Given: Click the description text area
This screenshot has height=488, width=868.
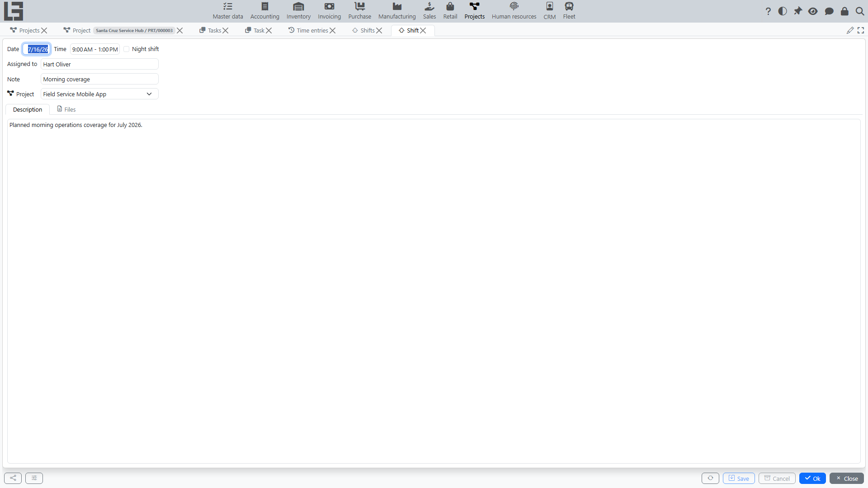Looking at the screenshot, I should [x=434, y=291].
